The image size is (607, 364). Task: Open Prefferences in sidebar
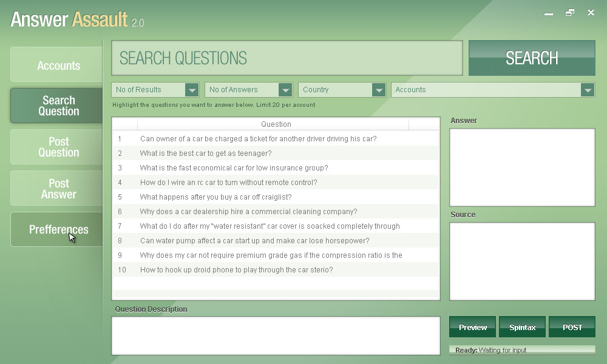56,229
